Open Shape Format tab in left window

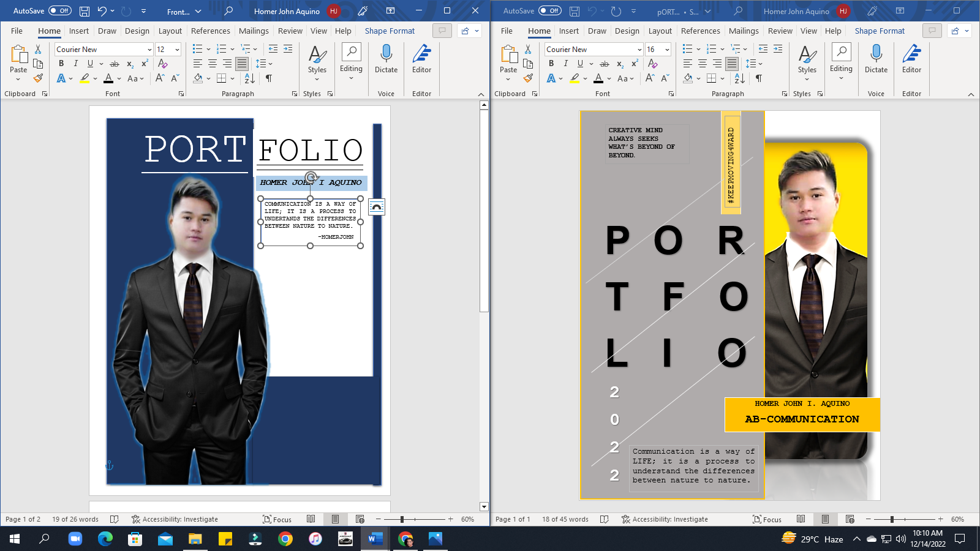click(390, 31)
